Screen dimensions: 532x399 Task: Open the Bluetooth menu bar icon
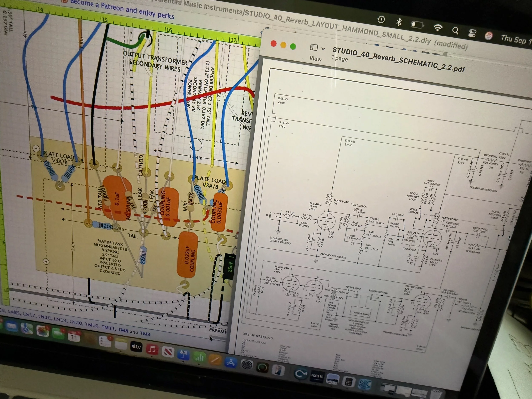pos(399,22)
